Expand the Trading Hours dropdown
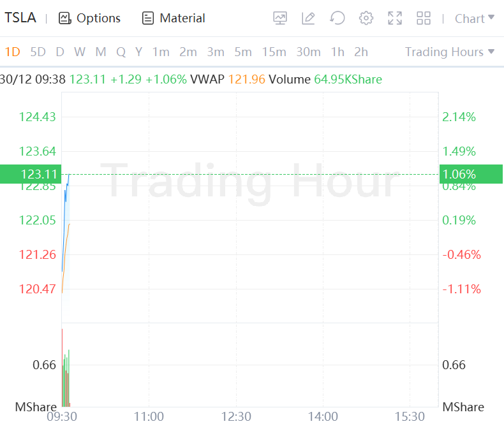The width and height of the screenshot is (504, 424). (450, 52)
